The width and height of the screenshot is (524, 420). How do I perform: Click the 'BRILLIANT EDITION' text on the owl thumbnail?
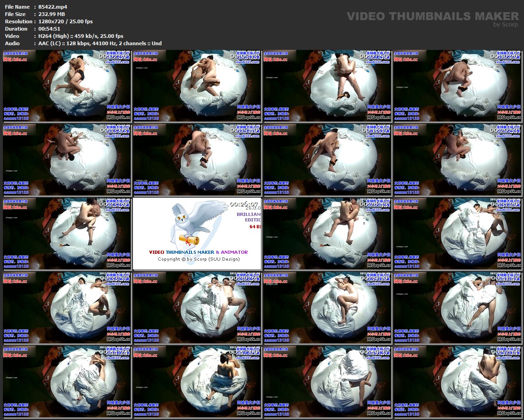(250, 217)
